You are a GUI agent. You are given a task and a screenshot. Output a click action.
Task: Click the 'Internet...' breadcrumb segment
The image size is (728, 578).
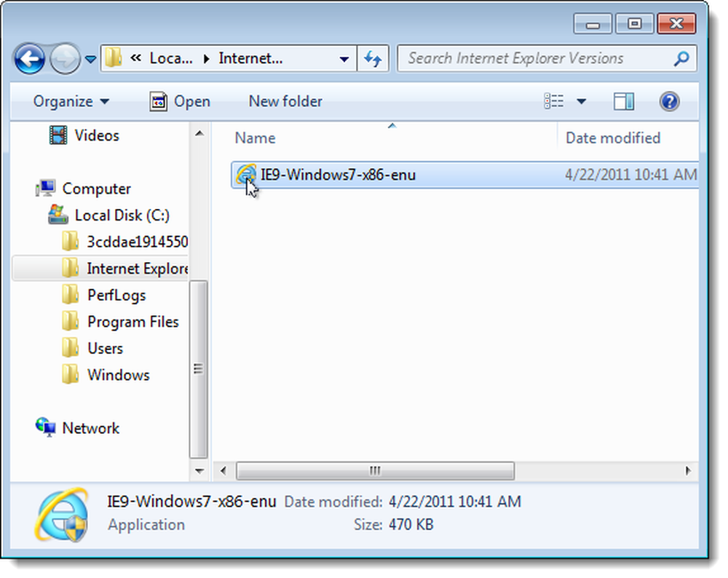[x=250, y=58]
